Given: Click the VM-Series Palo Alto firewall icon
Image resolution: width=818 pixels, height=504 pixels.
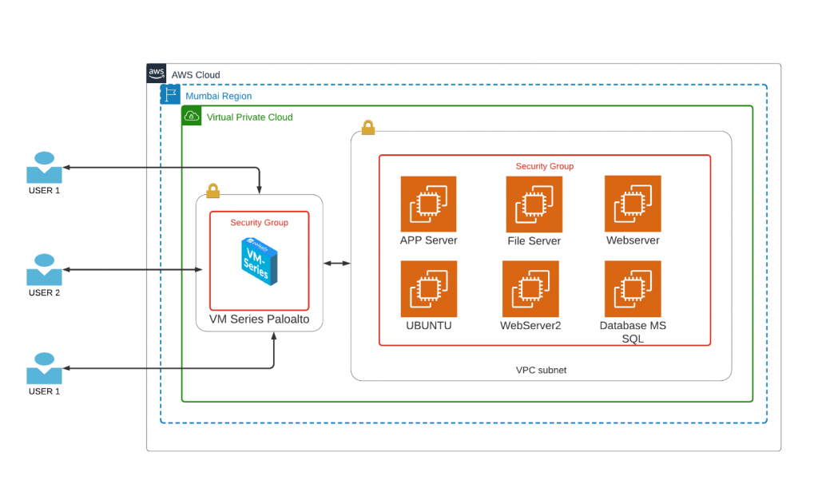Looking at the screenshot, I should point(260,261).
